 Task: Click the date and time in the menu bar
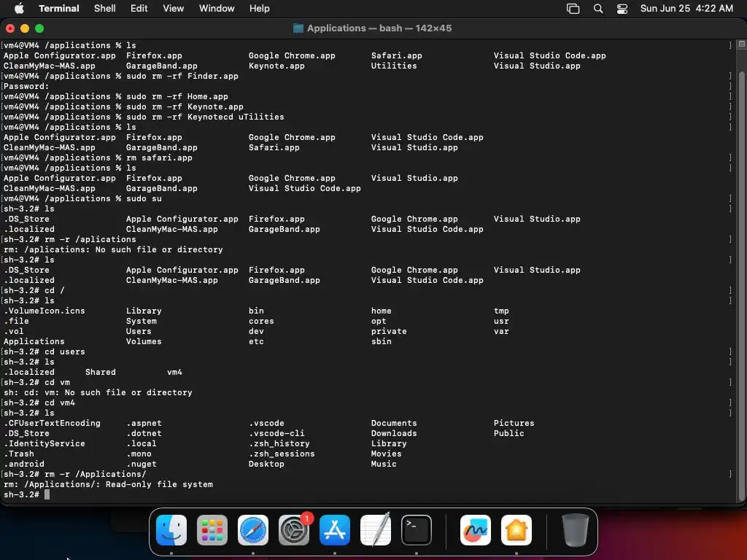coord(686,9)
